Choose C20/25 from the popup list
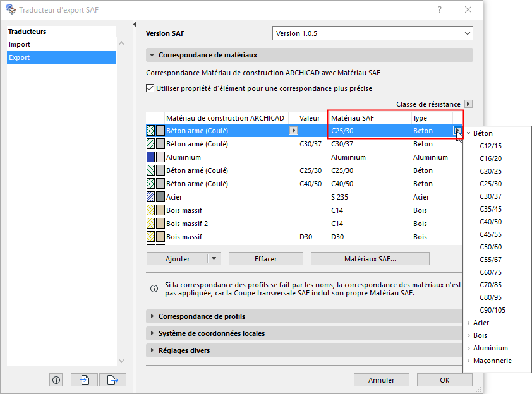 coord(490,171)
